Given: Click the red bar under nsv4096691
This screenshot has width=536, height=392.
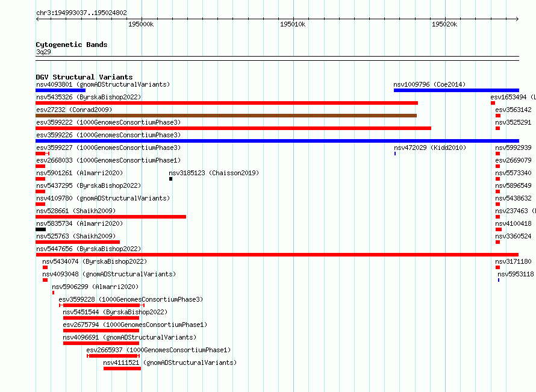Looking at the screenshot, I should point(101,343).
